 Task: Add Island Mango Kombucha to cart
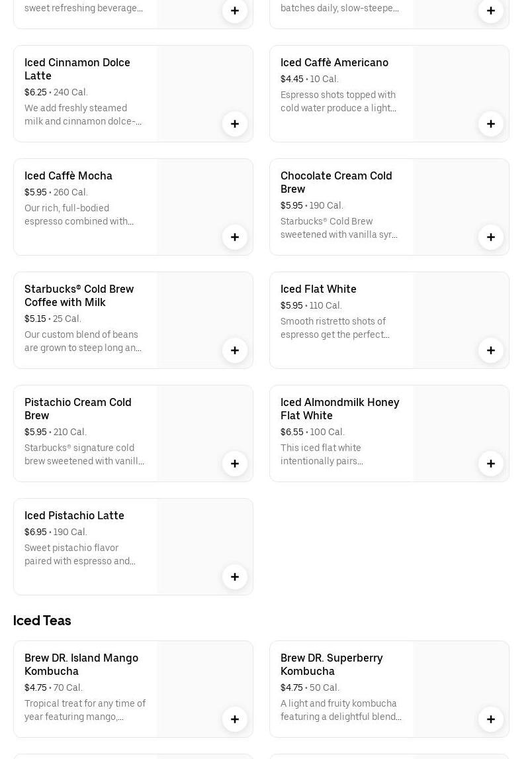235,719
